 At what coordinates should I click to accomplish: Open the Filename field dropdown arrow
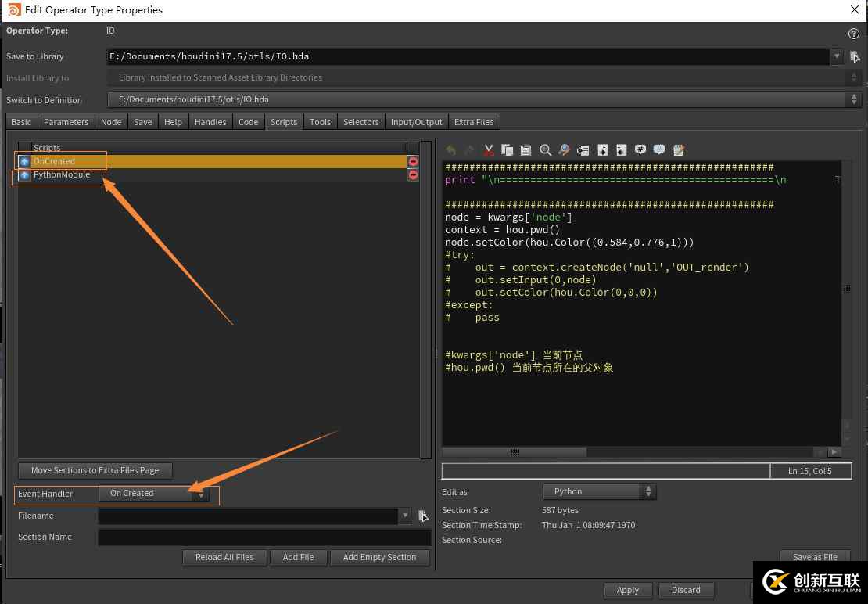pos(405,516)
